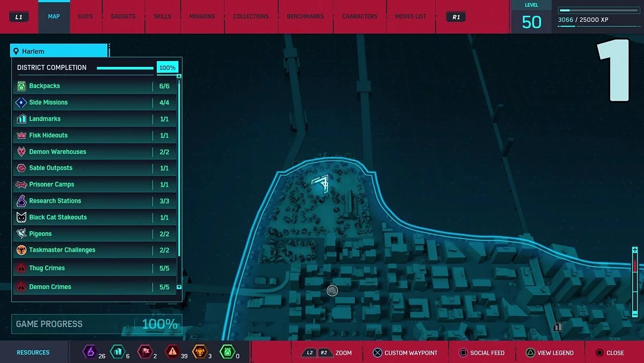The width and height of the screenshot is (644, 363).
Task: Open the Benchmarks tab
Action: [305, 17]
